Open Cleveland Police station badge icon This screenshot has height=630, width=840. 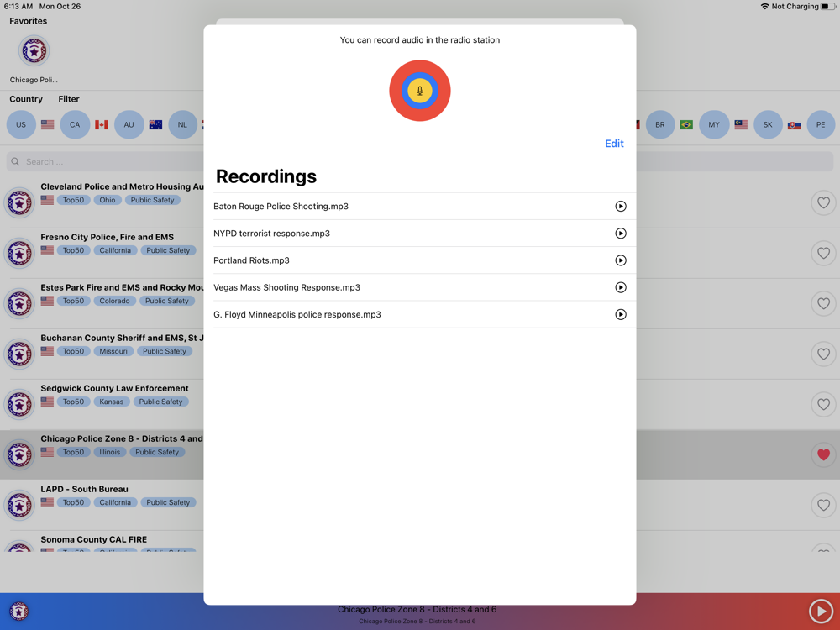tap(20, 203)
